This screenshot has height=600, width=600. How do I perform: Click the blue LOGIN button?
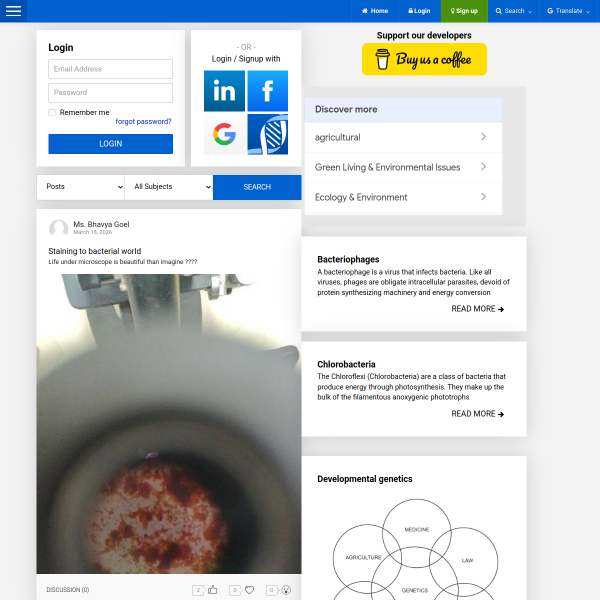110,144
